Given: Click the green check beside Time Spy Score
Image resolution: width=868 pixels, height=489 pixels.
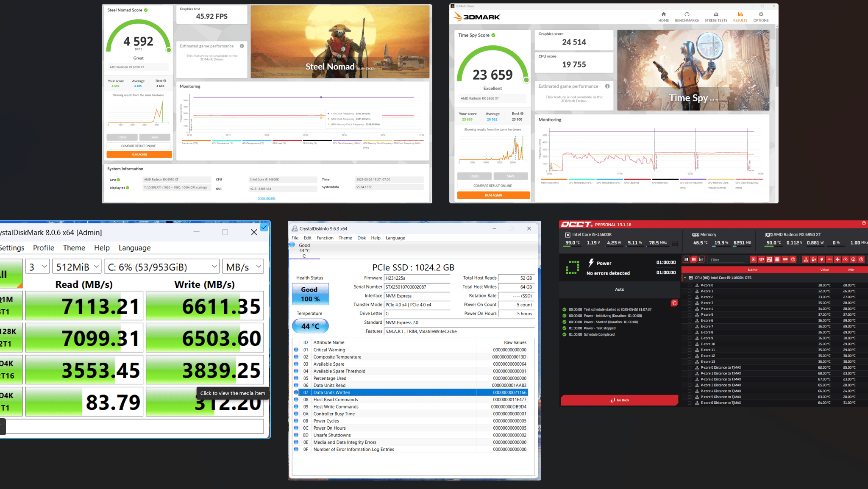Looking at the screenshot, I should coord(493,35).
